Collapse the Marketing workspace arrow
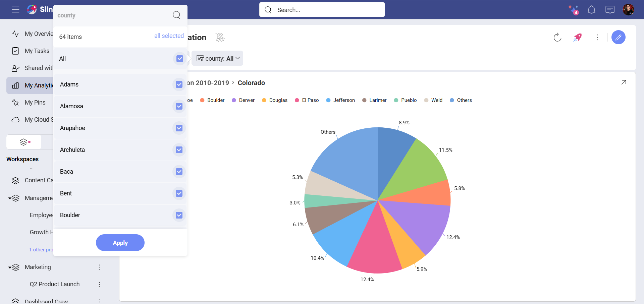This screenshot has height=304, width=644. 10,267
